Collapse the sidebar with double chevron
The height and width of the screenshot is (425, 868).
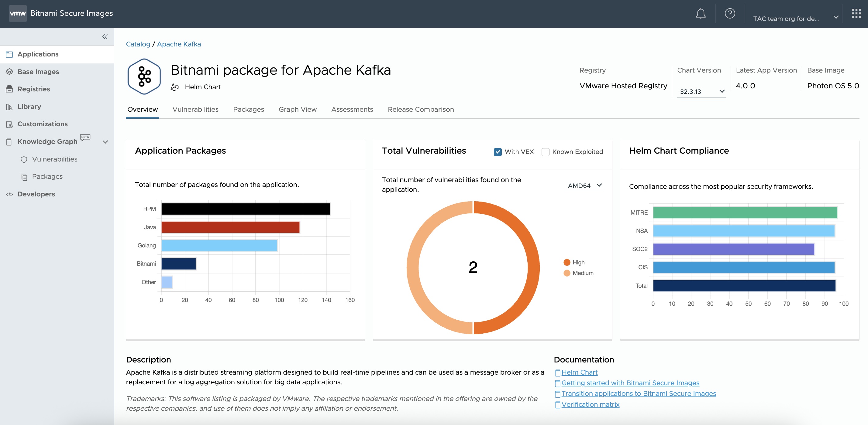pyautogui.click(x=105, y=37)
